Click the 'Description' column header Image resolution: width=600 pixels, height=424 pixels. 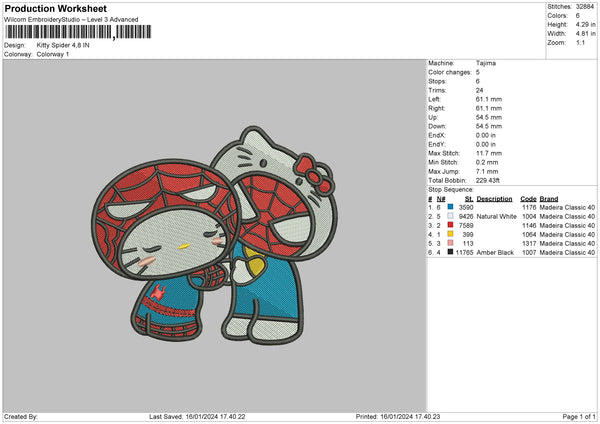[494, 199]
